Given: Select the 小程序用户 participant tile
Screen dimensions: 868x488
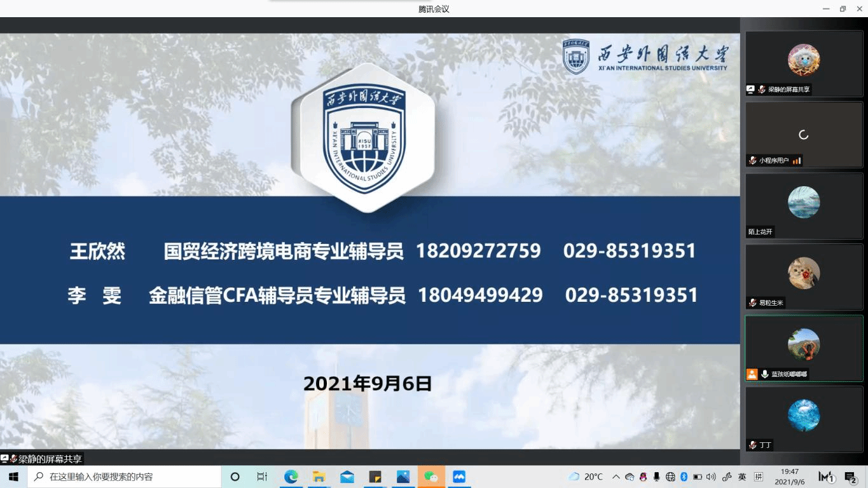Looking at the screenshot, I should [804, 135].
